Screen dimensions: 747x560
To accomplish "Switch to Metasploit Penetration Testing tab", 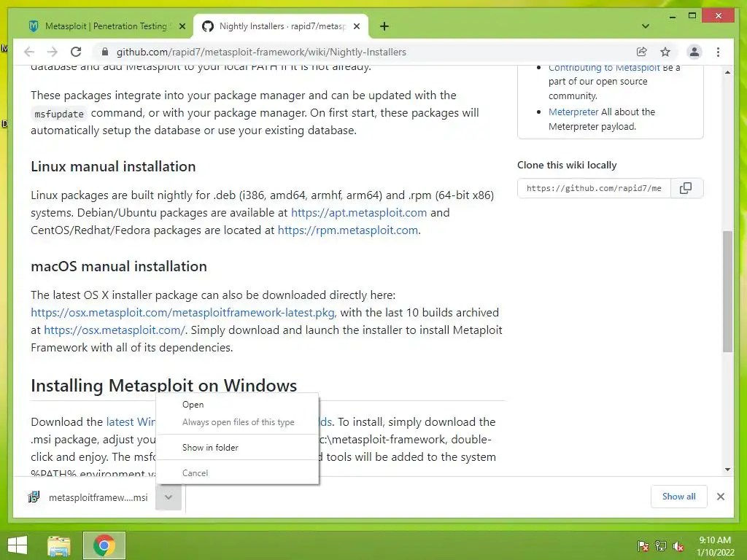I will click(x=106, y=26).
